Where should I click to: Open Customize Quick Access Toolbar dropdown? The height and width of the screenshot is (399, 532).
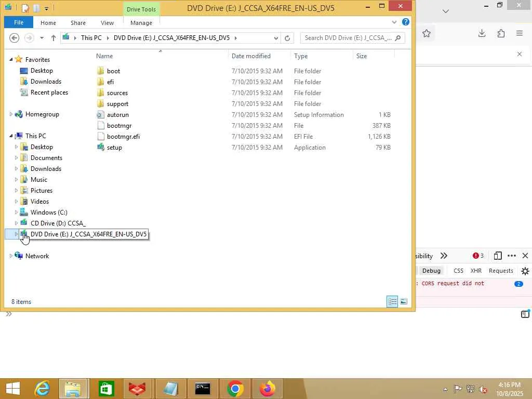coord(46,8)
